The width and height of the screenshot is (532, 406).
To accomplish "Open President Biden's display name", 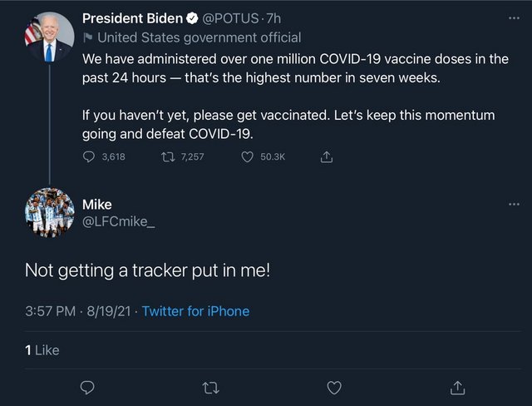I will 132,19.
